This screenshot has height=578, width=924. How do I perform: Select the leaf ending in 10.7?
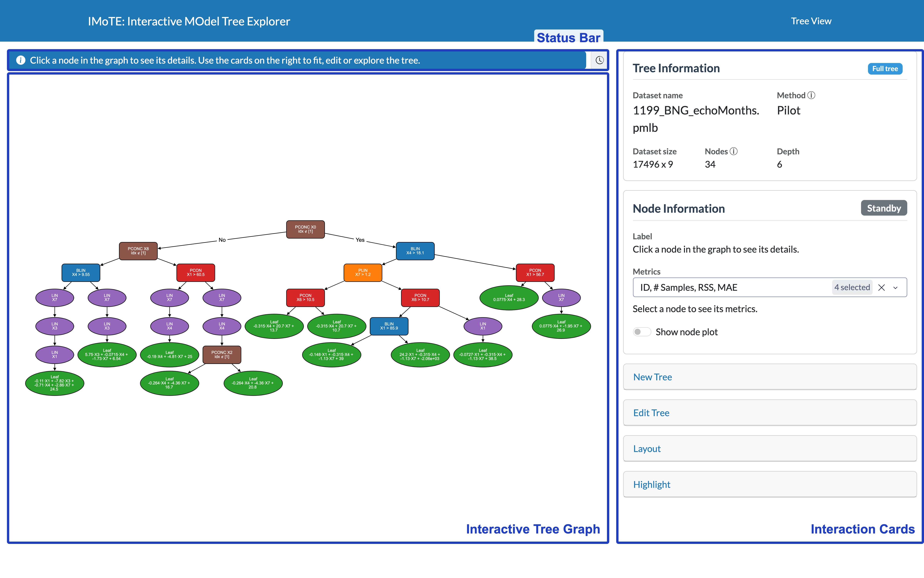coord(337,326)
